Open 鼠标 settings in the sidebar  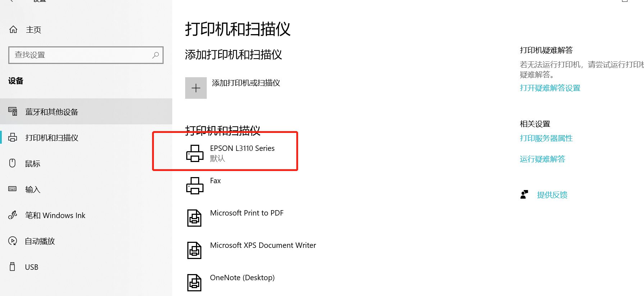pyautogui.click(x=86, y=163)
